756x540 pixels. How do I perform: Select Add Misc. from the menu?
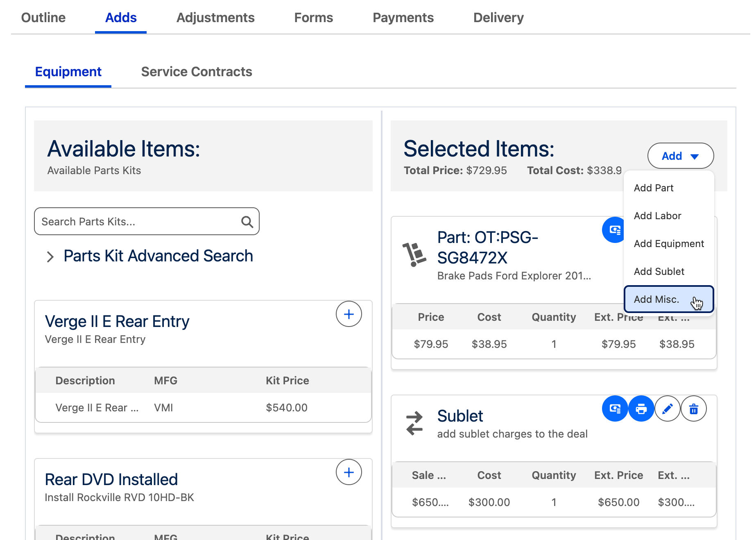point(669,299)
